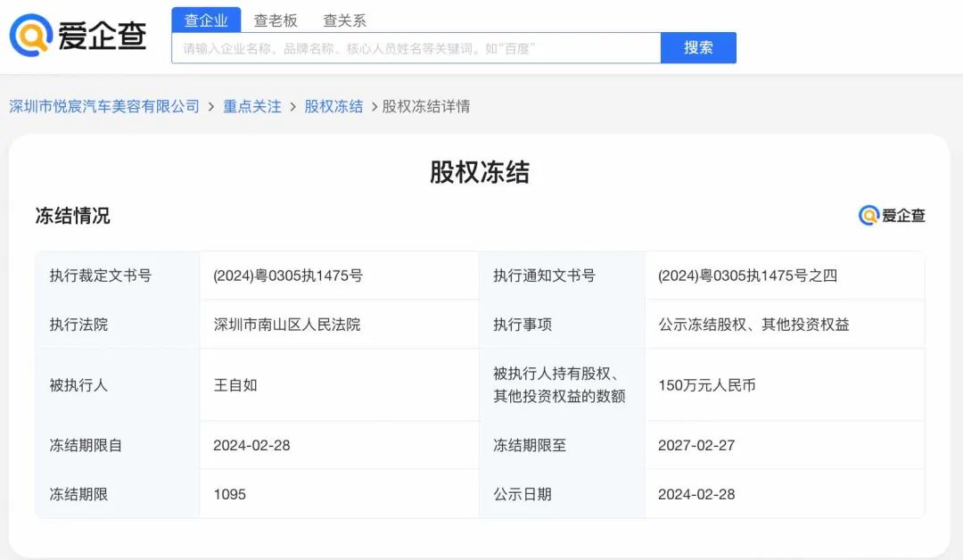The width and height of the screenshot is (963, 560).
Task: Select the value 1095
Action: (x=230, y=494)
